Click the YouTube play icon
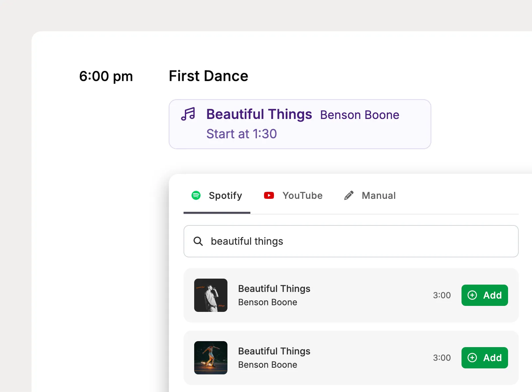The height and width of the screenshot is (392, 532). click(269, 195)
